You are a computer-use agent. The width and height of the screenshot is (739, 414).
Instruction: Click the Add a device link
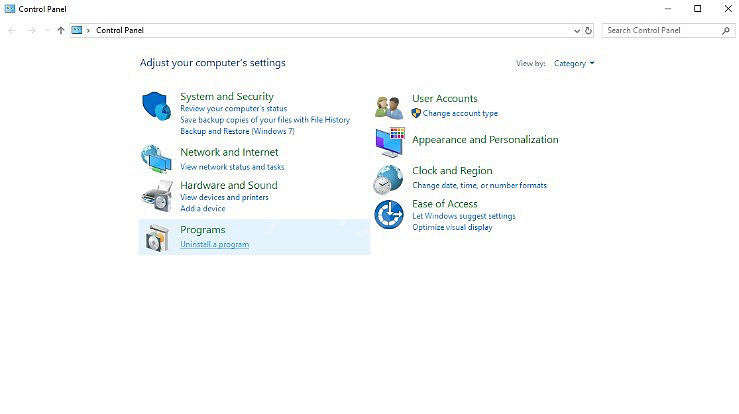click(x=202, y=209)
